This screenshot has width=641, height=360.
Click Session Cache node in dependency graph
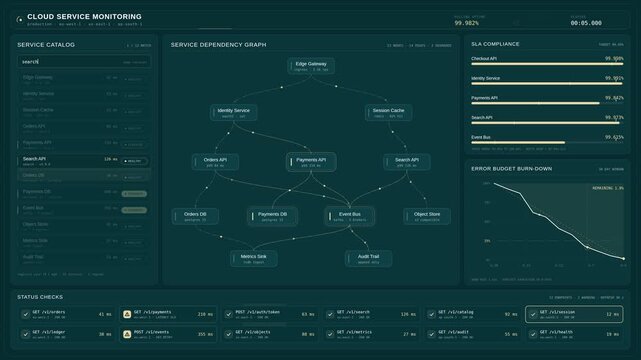tap(388, 113)
